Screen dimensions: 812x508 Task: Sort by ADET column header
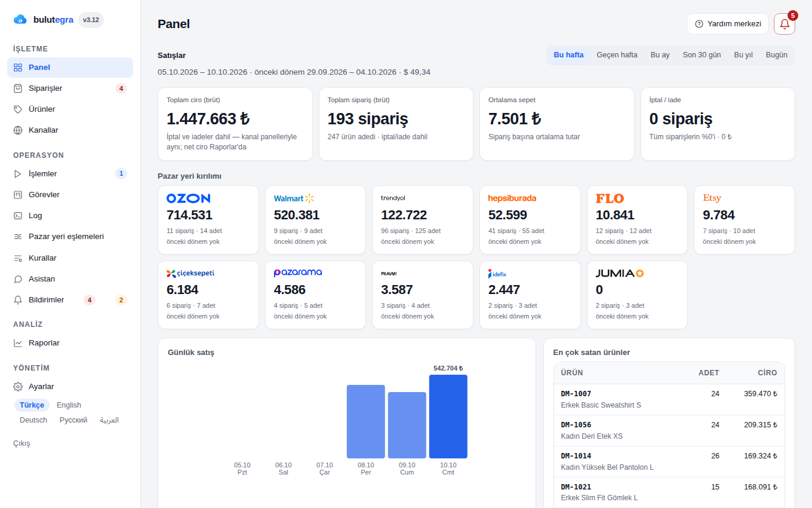(709, 373)
